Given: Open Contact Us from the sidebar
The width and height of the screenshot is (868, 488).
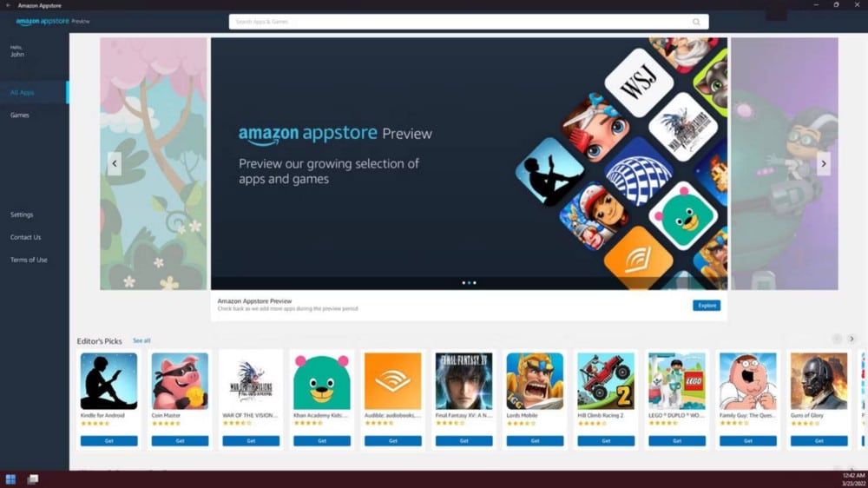Looking at the screenshot, I should [25, 237].
